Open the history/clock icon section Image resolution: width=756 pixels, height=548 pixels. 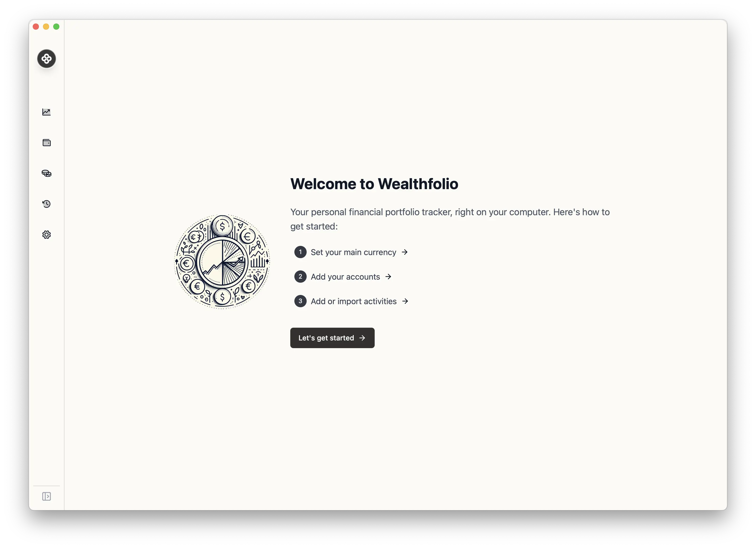[x=46, y=204]
